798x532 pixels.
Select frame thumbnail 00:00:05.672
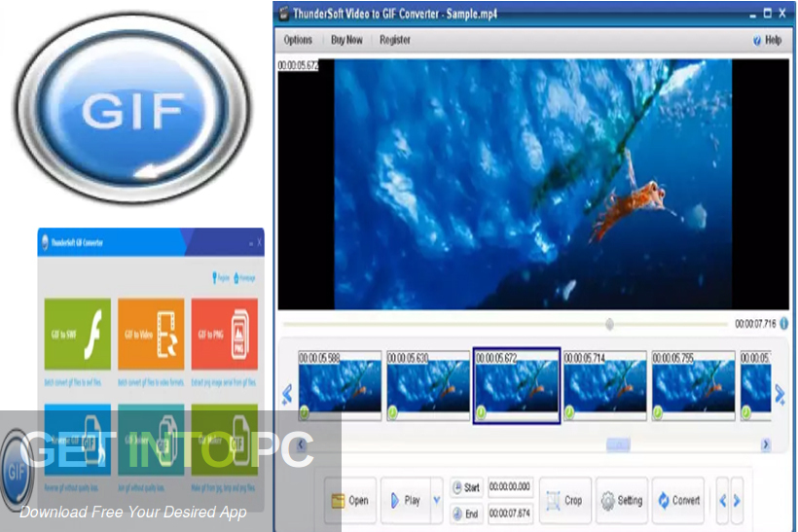click(x=517, y=385)
